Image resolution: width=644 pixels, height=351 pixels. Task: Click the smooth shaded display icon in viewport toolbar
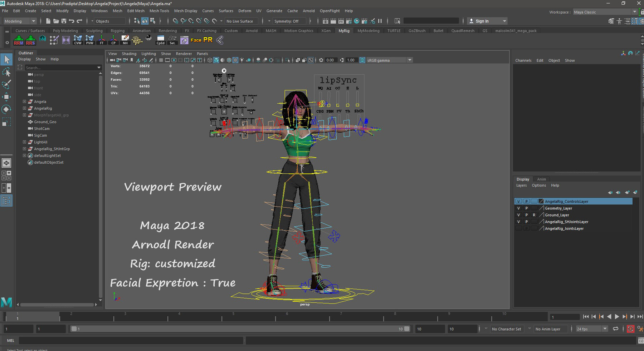click(x=216, y=60)
